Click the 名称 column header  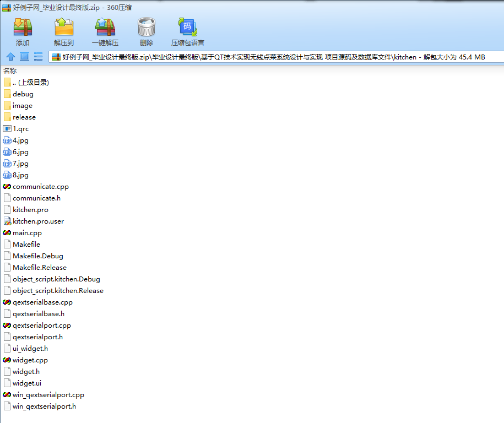(x=10, y=70)
